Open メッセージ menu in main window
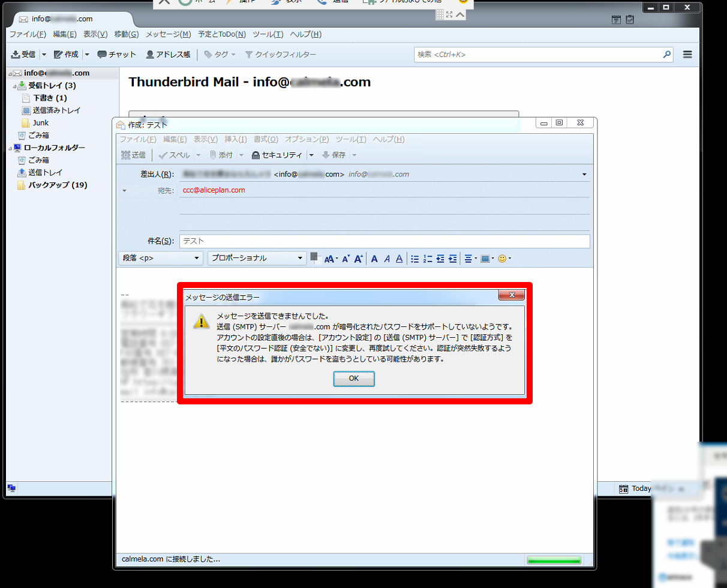Screen dimensions: 727x588 [169, 34]
